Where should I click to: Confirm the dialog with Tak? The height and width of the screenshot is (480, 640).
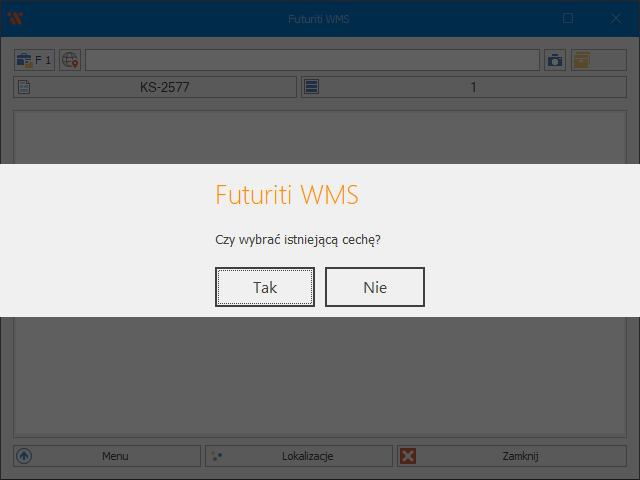click(x=265, y=287)
